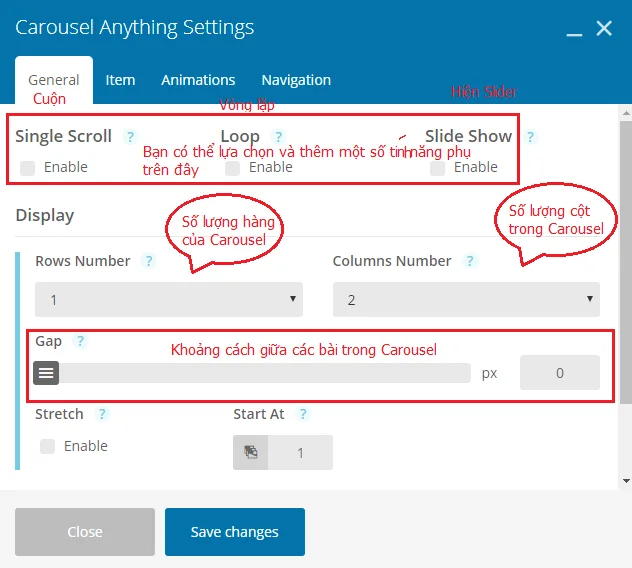Show help tooltip for Stretch
The width and height of the screenshot is (632, 568).
tap(102, 414)
